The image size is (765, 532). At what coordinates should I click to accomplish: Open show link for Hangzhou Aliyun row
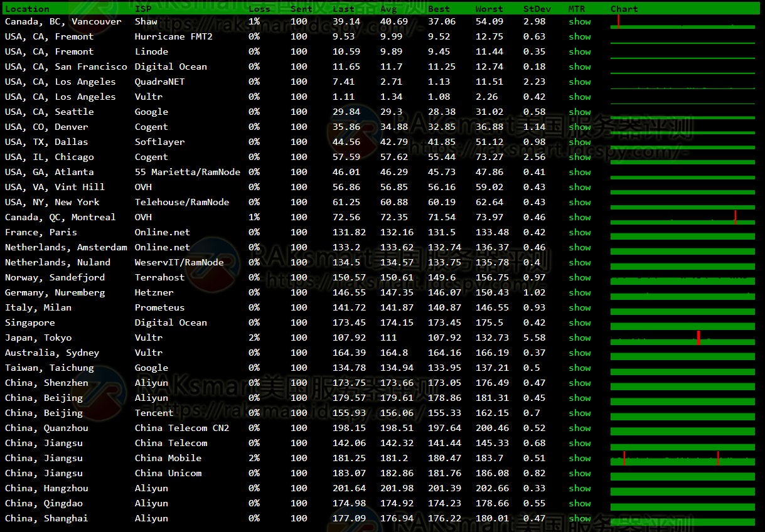(x=580, y=488)
